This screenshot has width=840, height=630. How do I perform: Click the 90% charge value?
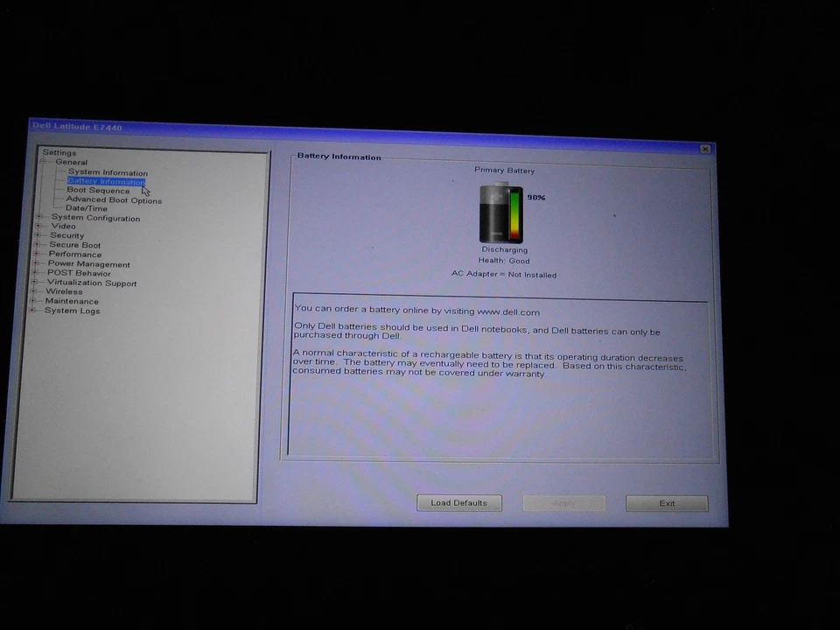pos(536,197)
